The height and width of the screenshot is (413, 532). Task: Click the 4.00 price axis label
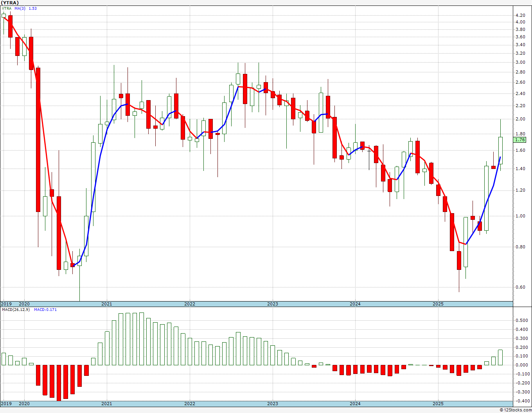coord(520,22)
